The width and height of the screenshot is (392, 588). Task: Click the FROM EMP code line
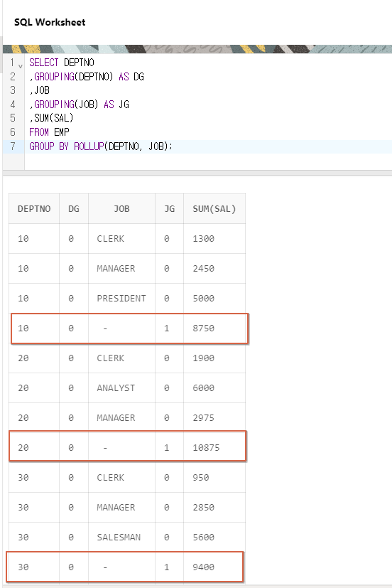point(49,132)
